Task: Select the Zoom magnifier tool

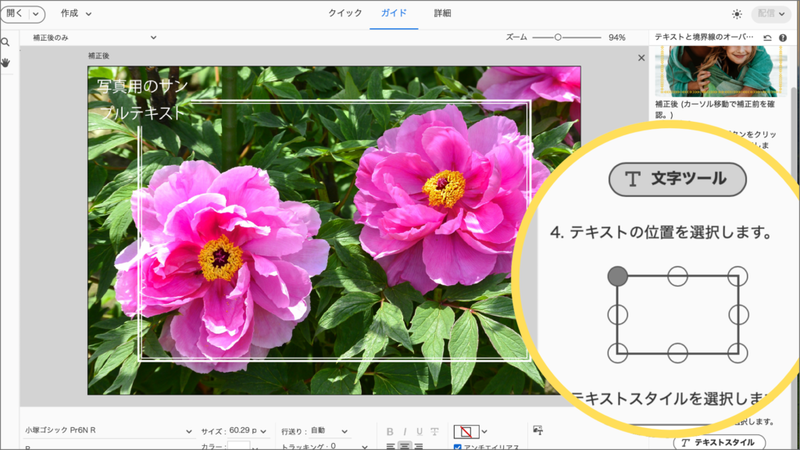Action: pos(5,42)
